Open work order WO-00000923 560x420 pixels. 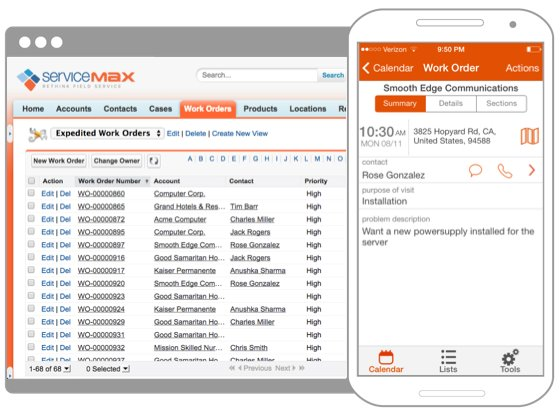(101, 296)
